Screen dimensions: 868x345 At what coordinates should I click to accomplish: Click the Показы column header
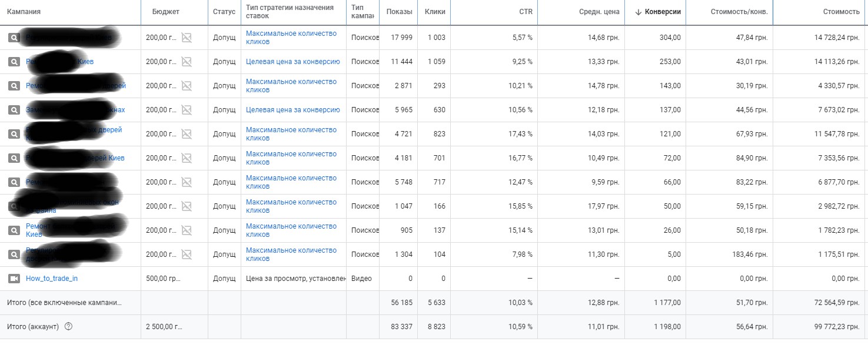399,12
